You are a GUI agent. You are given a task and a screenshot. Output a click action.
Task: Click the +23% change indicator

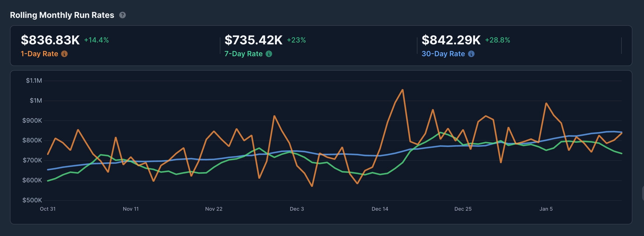pyautogui.click(x=296, y=40)
